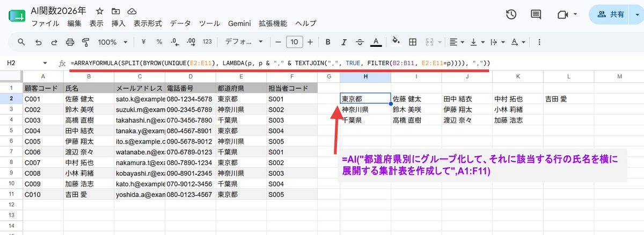Open the horizontal align dropdown
Viewport: 644px width, 235px height.
click(x=457, y=42)
